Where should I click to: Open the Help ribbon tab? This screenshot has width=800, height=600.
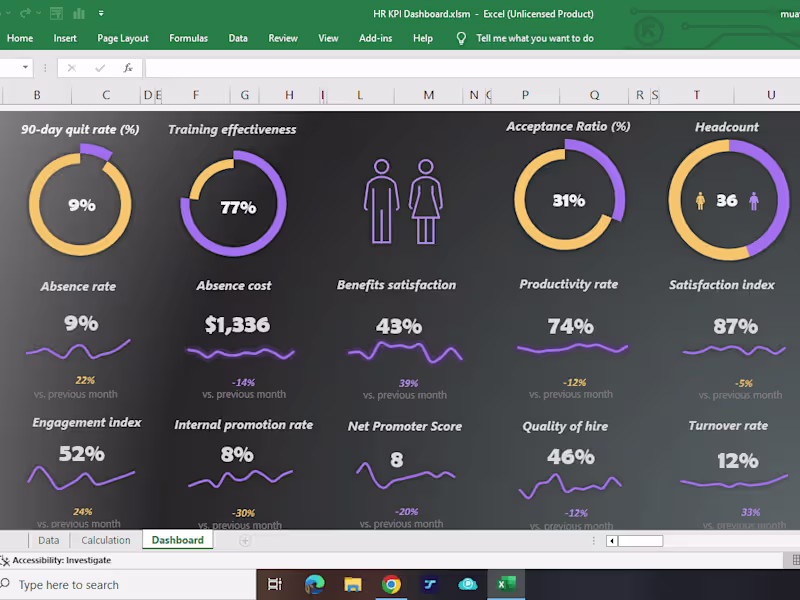point(422,38)
